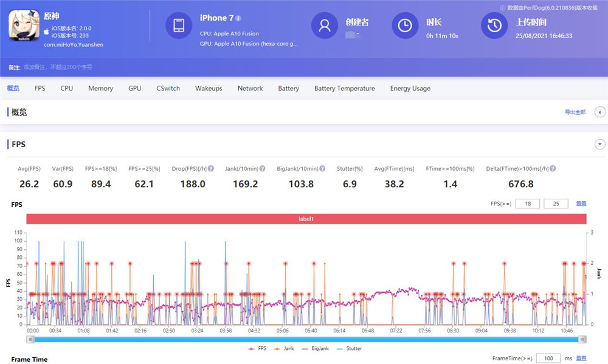The height and width of the screenshot is (364, 608).
Task: Open help icon next to BigJank(/10min)
Action: (x=322, y=169)
